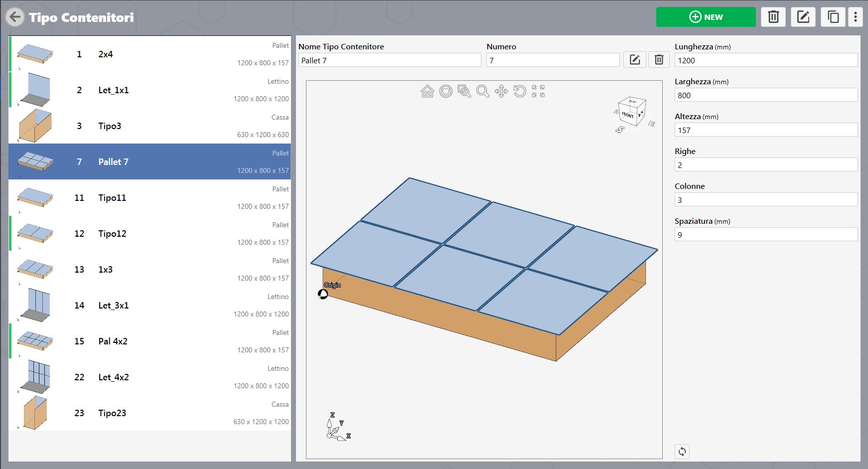Select the zoom magnifier tool in viewer
Viewport: 868px width, 469px height.
click(x=482, y=91)
